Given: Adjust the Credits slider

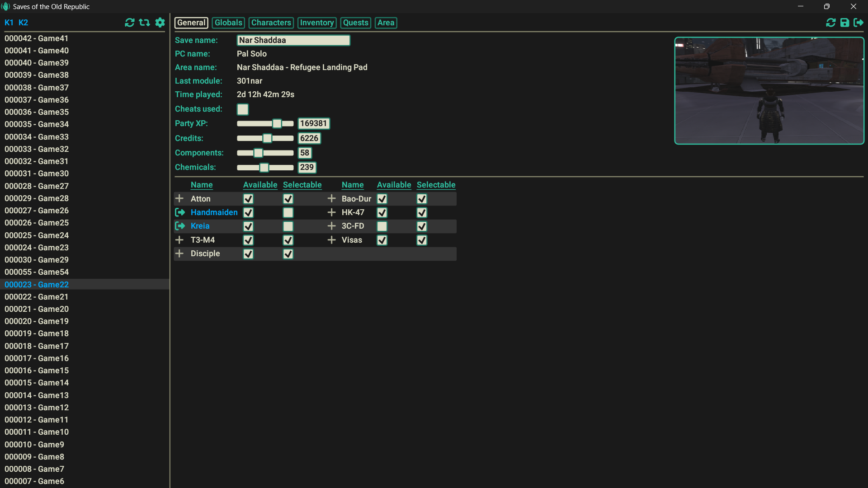Looking at the screenshot, I should 265,138.
